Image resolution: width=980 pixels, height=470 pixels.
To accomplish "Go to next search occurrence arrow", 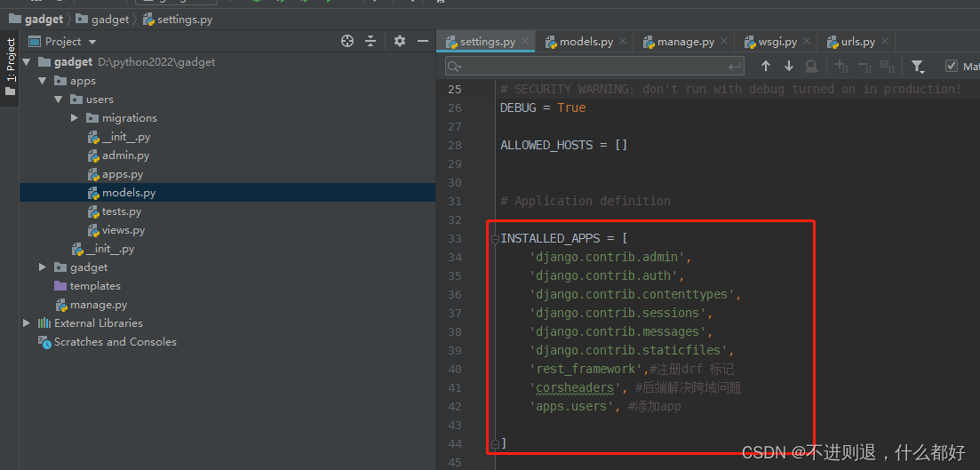I will click(x=789, y=66).
